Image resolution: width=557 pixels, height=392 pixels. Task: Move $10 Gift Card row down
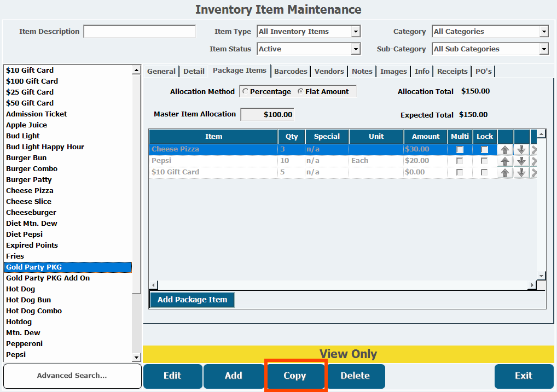click(x=521, y=173)
